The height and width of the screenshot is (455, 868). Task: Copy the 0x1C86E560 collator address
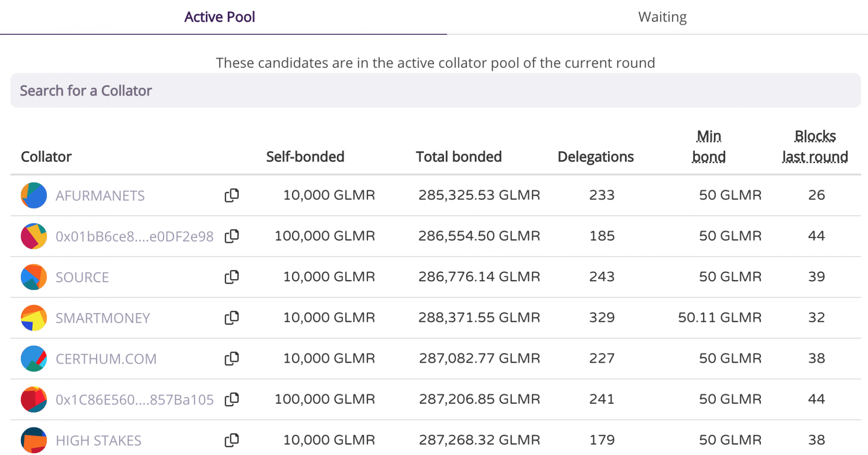tap(231, 399)
